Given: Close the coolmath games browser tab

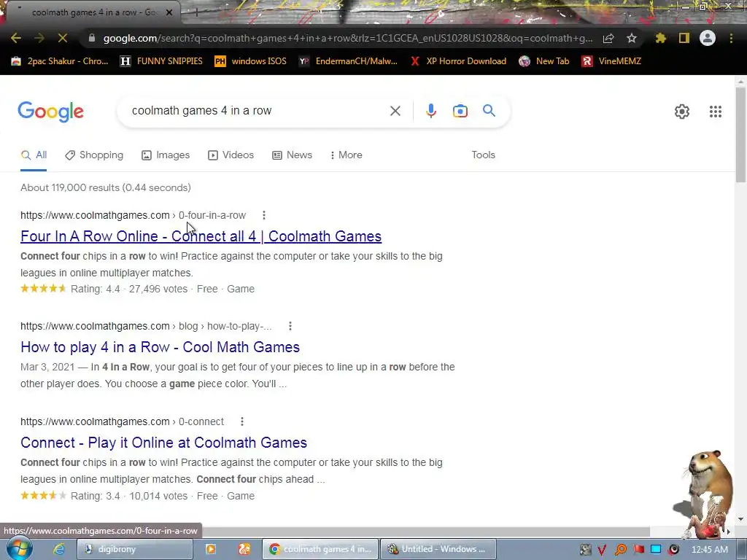Looking at the screenshot, I should [169, 12].
